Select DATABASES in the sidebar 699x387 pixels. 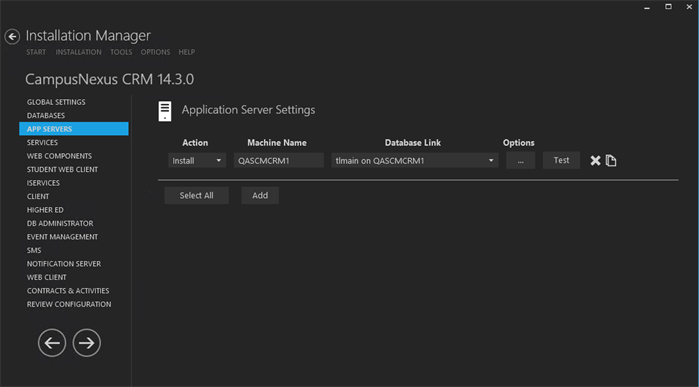(46, 115)
